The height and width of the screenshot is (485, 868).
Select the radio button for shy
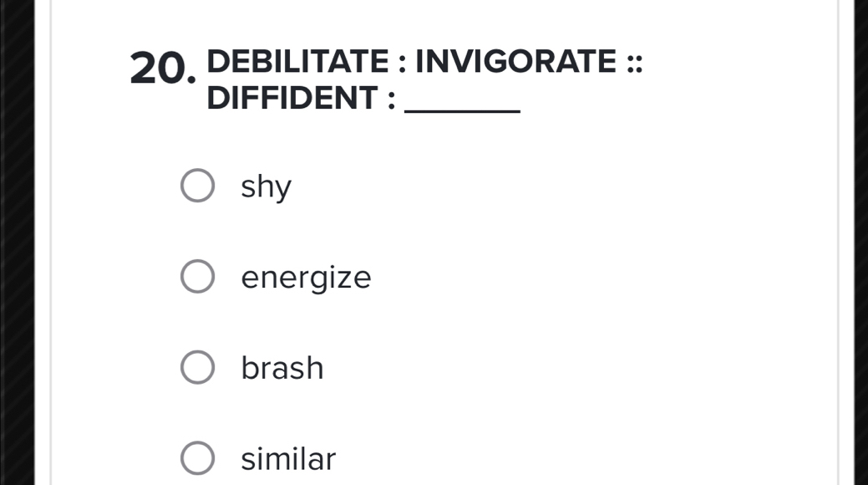pyautogui.click(x=197, y=186)
